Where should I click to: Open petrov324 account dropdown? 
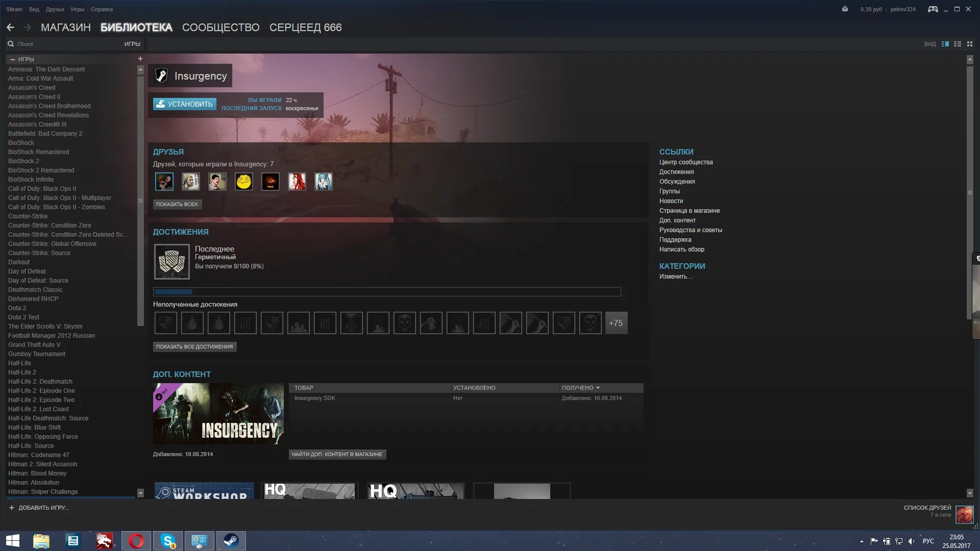(903, 9)
